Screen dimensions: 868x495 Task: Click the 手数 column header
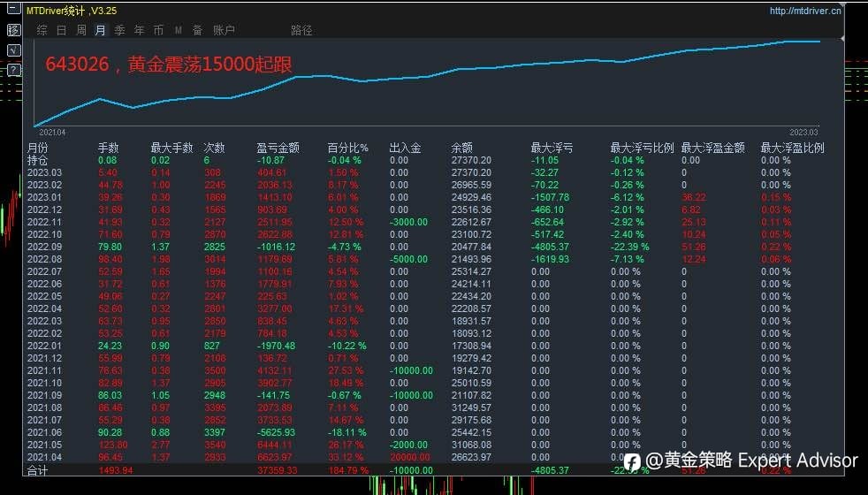[x=109, y=148]
